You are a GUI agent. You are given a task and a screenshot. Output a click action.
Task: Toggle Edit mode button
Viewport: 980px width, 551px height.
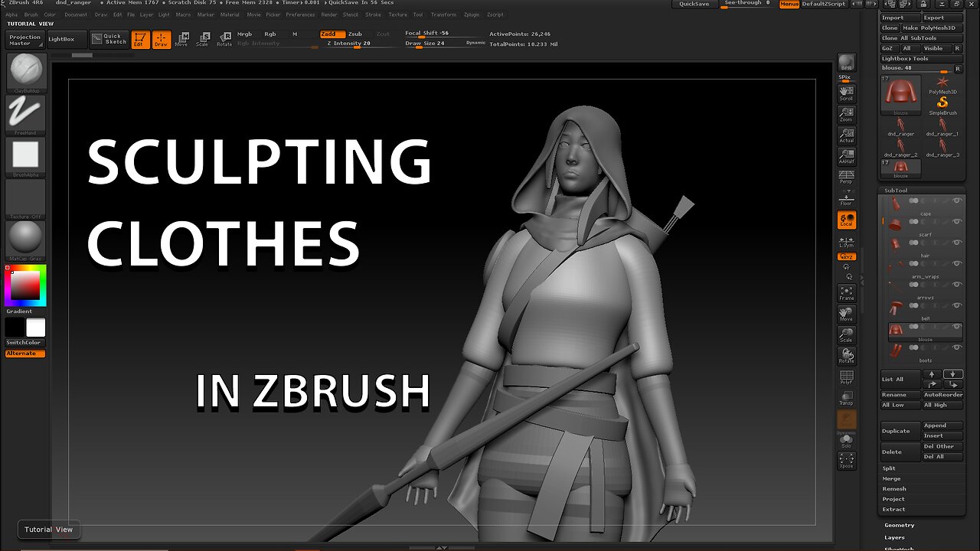click(141, 39)
